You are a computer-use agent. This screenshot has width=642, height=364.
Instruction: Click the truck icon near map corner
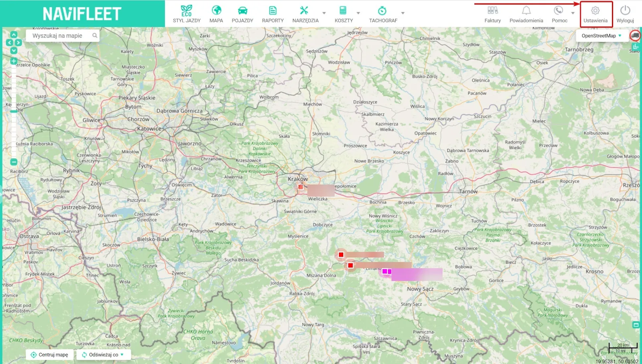(635, 35)
